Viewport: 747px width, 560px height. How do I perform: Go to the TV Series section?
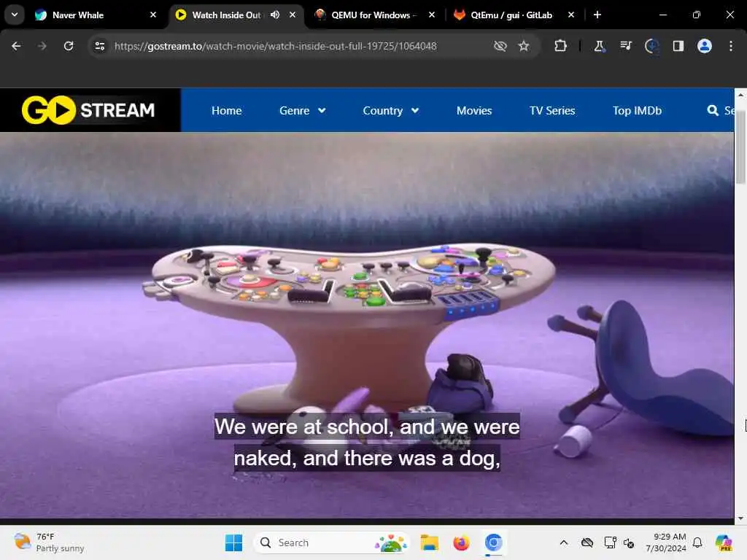point(552,111)
